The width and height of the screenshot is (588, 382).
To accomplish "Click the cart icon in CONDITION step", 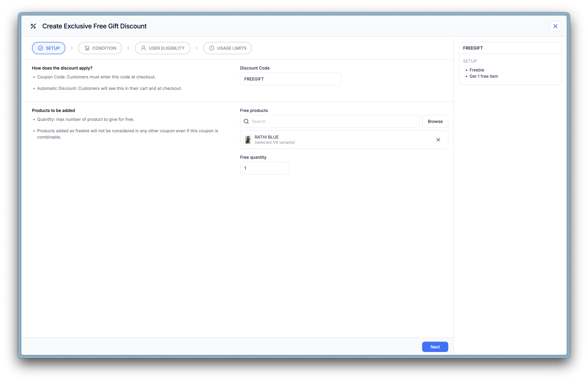I will (87, 48).
